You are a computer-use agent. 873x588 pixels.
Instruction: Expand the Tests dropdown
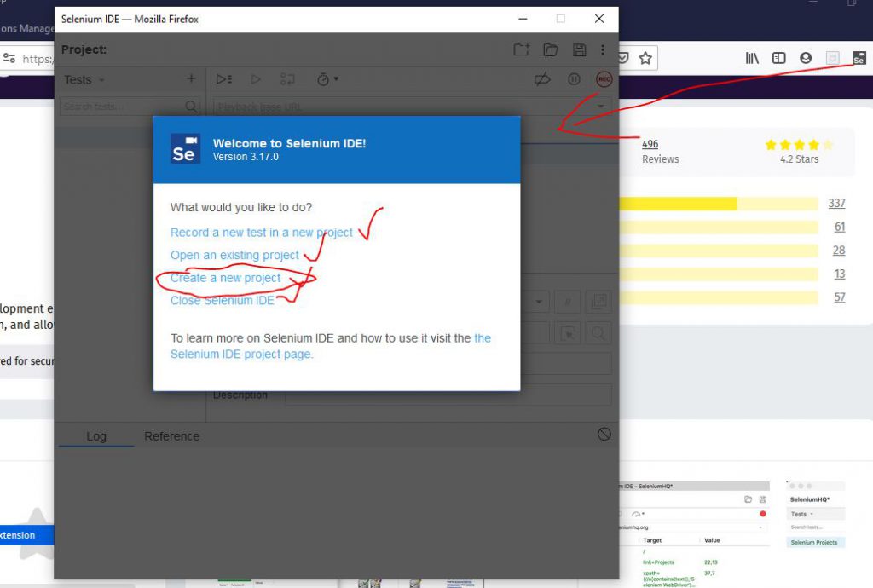click(84, 79)
